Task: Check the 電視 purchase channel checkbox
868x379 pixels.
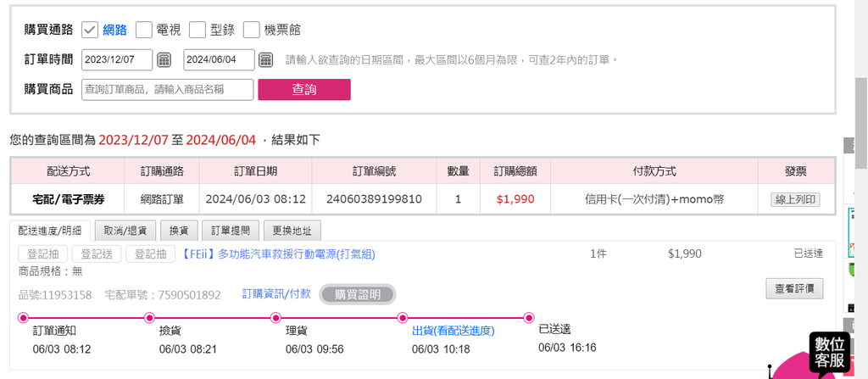Action: 144,31
